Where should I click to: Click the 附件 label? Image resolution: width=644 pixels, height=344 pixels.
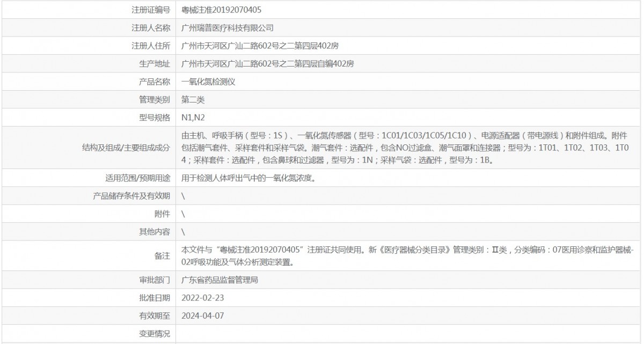(x=163, y=214)
